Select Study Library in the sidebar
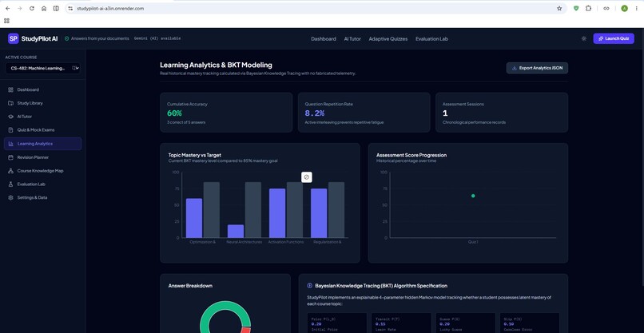 click(42, 103)
